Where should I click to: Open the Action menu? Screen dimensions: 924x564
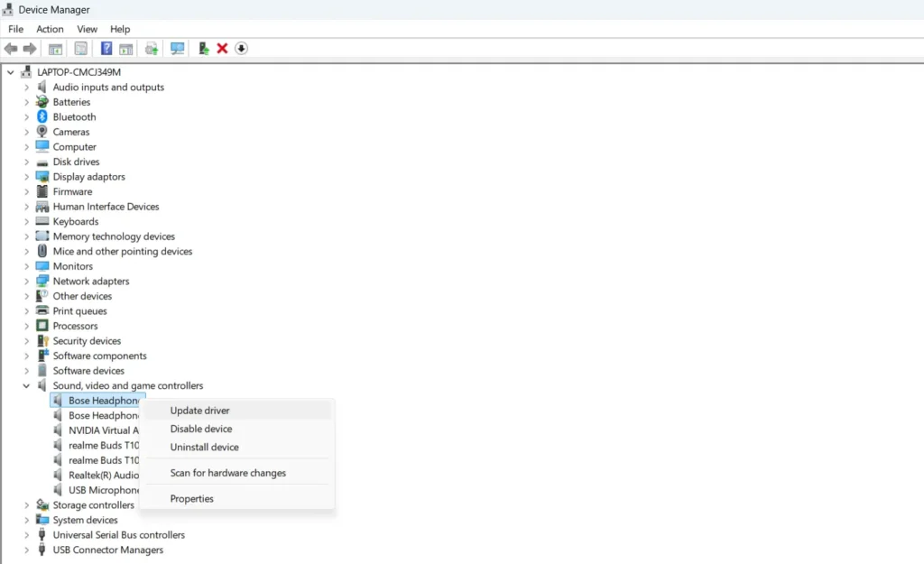coord(50,29)
